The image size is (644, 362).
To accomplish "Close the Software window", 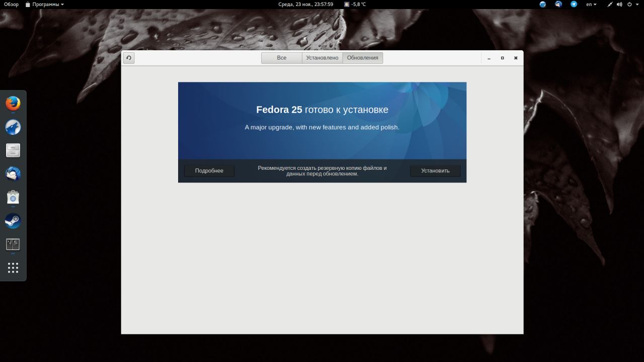I will (516, 58).
